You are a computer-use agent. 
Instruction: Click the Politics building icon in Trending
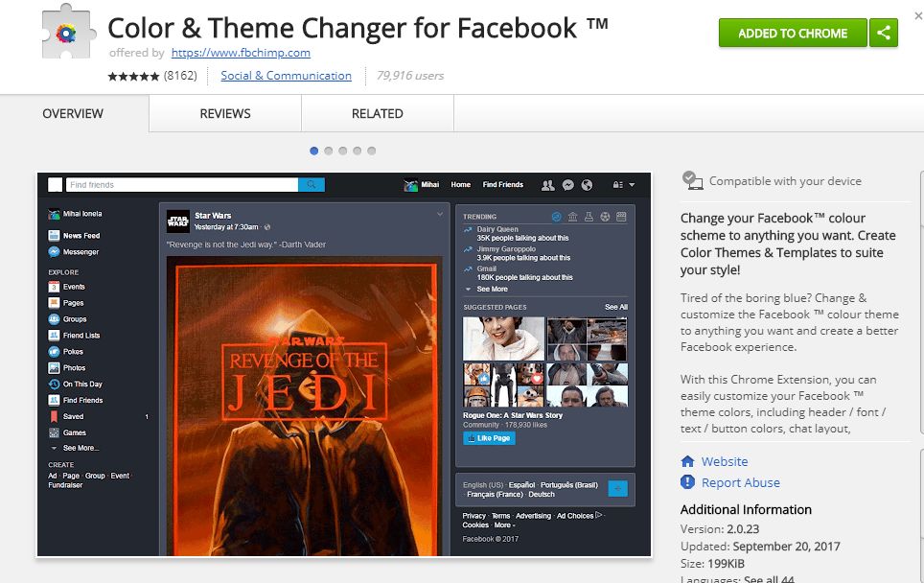coord(573,217)
